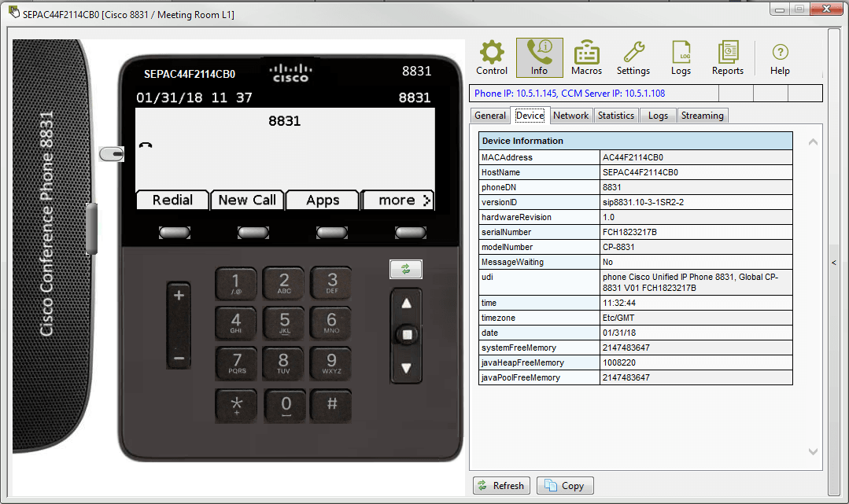Dial keypad digit 0
Image resolution: width=849 pixels, height=504 pixels.
click(x=286, y=406)
